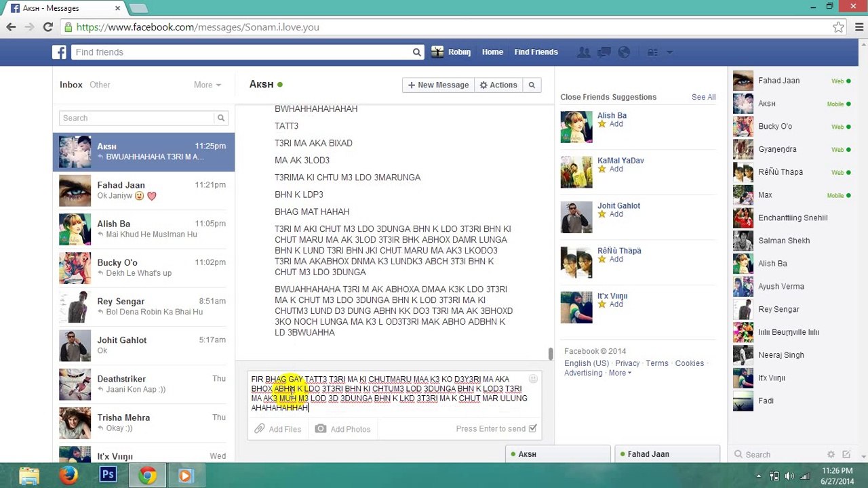Open the Johit Gahlot conversation in inbox
868x488 pixels.
click(x=144, y=345)
